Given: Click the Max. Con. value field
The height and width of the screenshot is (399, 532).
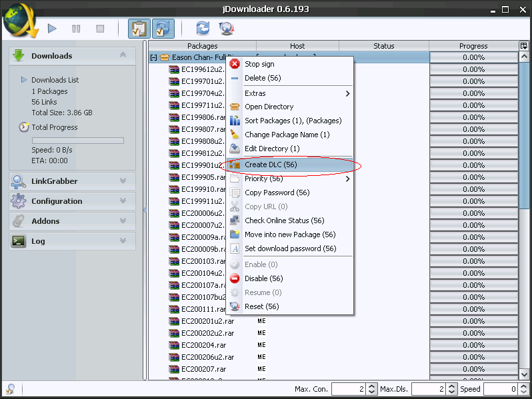Looking at the screenshot, I should [x=348, y=389].
